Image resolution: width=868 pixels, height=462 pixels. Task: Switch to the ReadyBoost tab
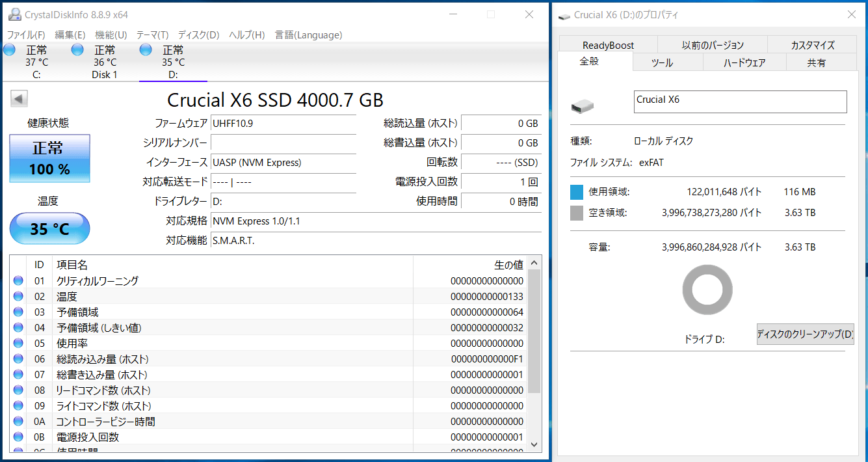pos(608,45)
